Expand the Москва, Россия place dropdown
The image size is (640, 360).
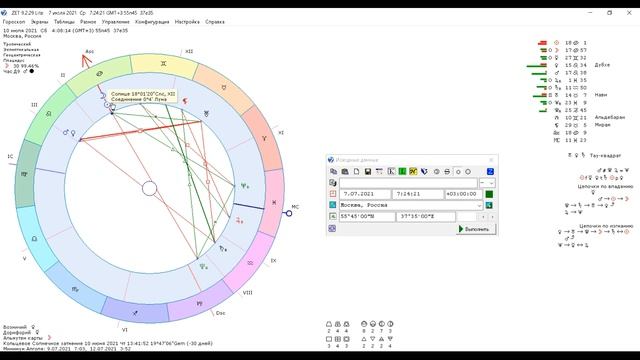479,205
